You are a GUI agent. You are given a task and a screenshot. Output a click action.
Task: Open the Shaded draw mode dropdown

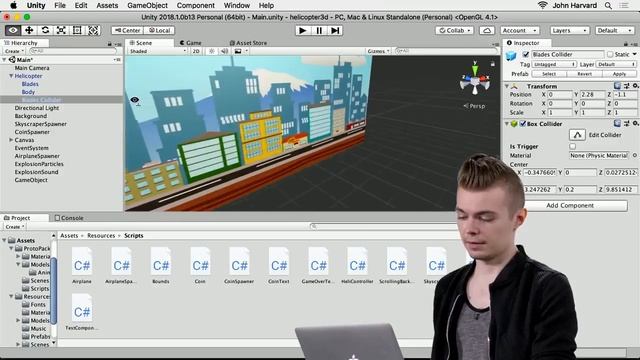158,51
